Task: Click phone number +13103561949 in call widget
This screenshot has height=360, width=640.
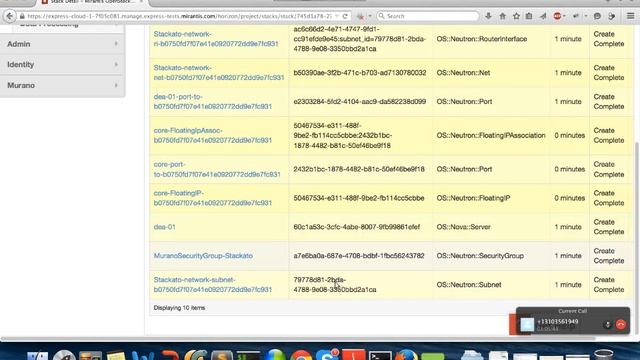Action: coord(558,322)
